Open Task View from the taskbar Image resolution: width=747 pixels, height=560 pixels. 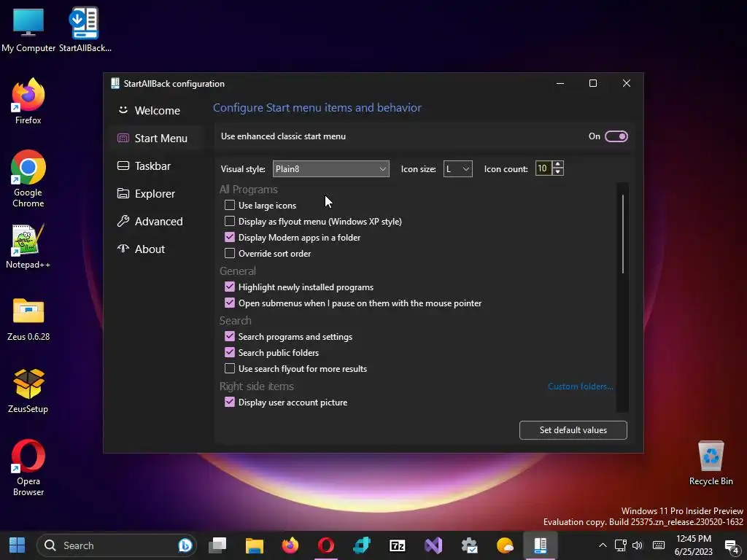coord(217,545)
